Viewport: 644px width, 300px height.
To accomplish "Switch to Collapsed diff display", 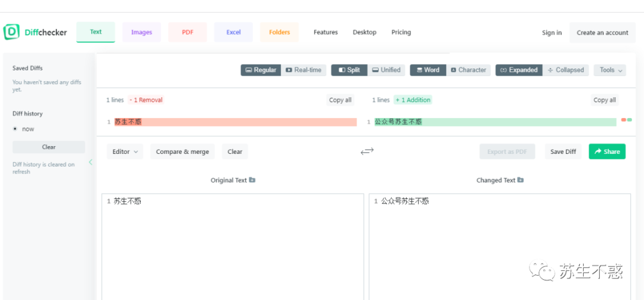I will [565, 70].
